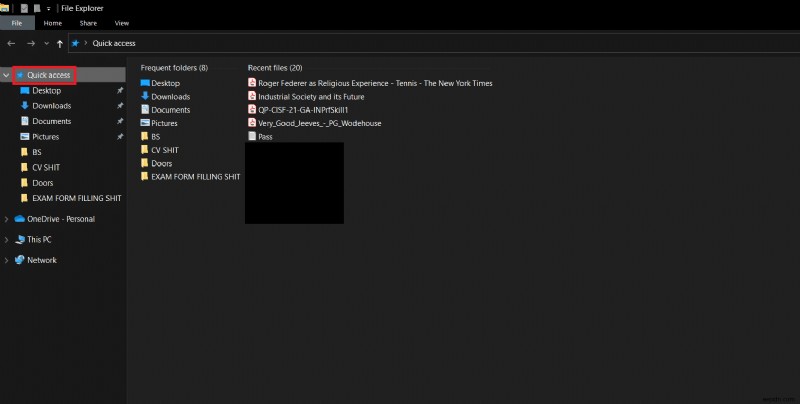Viewport: 800px width, 404px height.
Task: Go forward with the forward arrow
Action: [31, 43]
